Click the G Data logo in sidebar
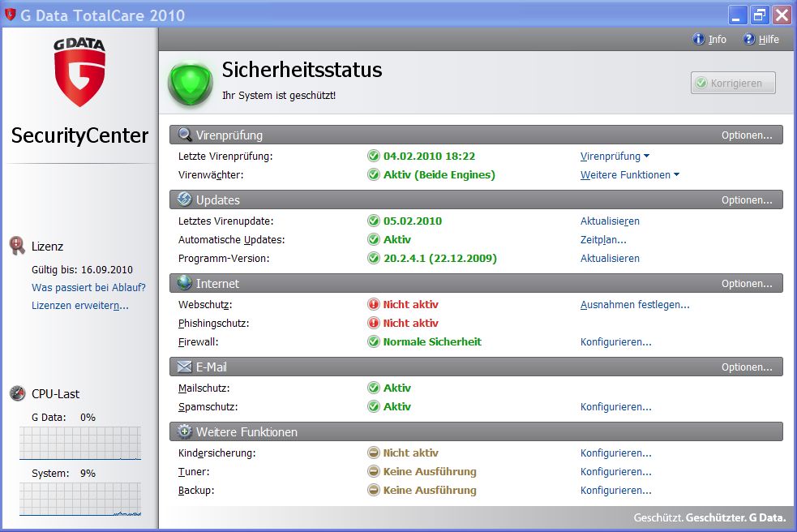 79,72
